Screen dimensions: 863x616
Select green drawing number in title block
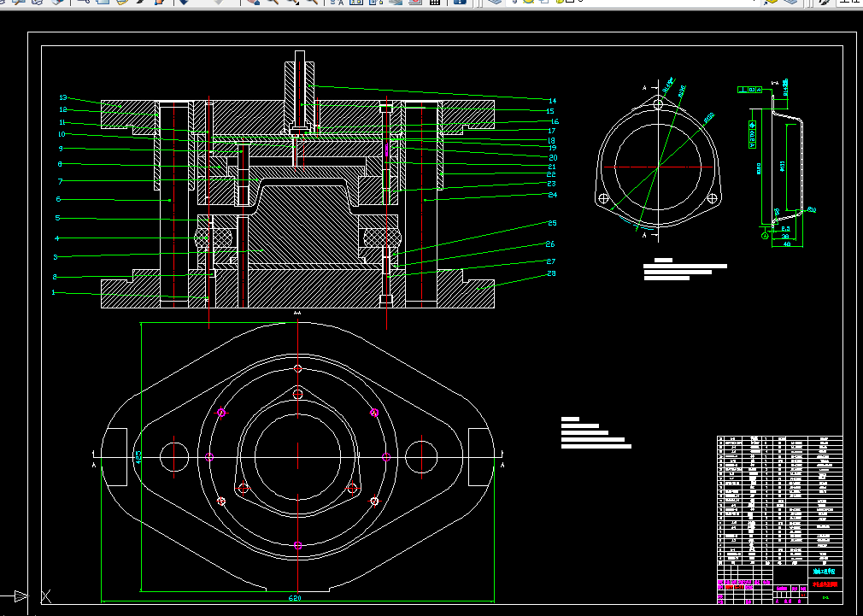[x=825, y=597]
